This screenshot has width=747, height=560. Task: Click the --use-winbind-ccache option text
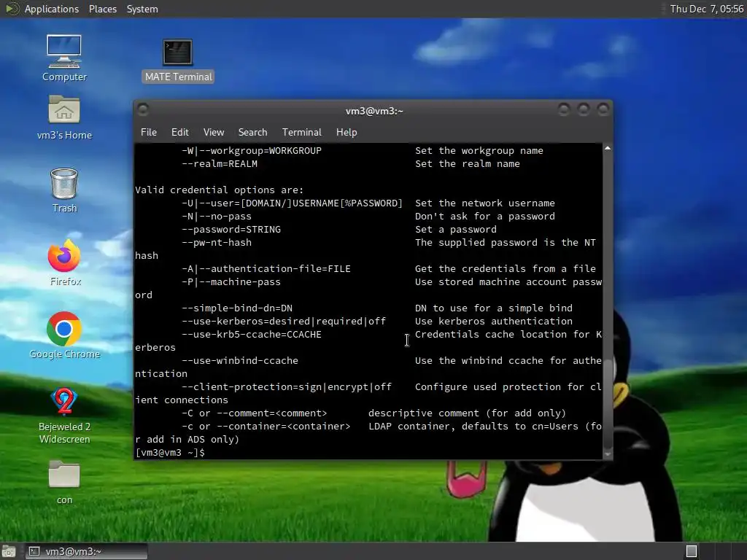click(x=239, y=360)
